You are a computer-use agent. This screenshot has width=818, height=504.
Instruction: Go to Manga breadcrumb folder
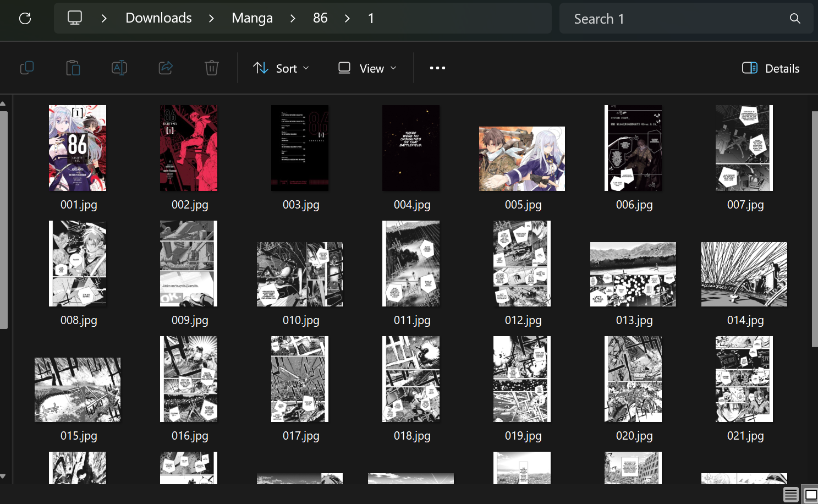(x=252, y=18)
